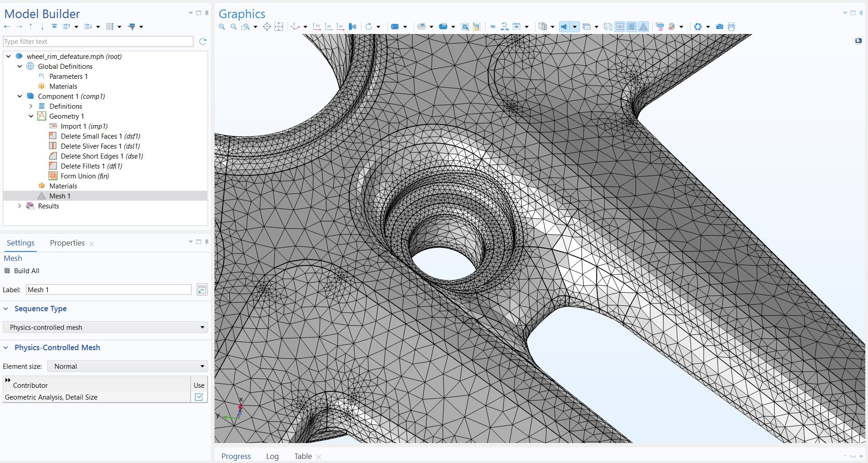
Task: Switch to the Properties tab
Action: [x=67, y=243]
